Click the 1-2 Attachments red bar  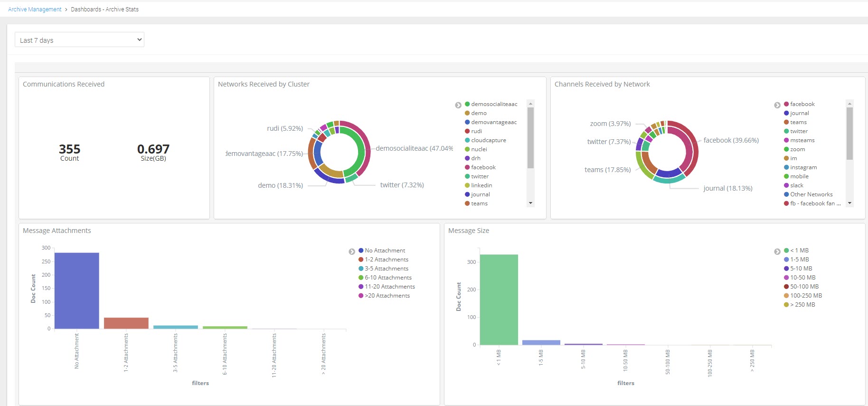pyautogui.click(x=126, y=323)
